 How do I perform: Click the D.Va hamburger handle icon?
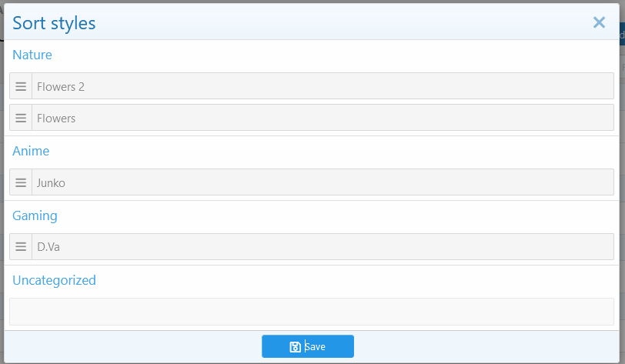tap(21, 246)
